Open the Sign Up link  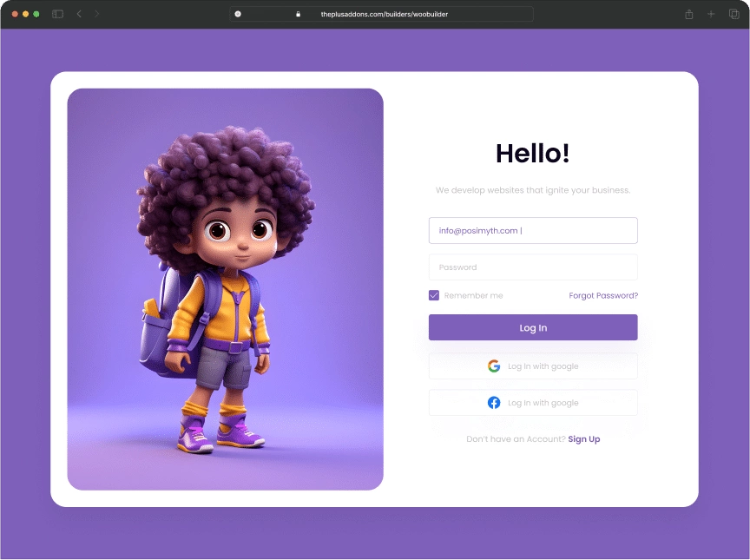(584, 439)
